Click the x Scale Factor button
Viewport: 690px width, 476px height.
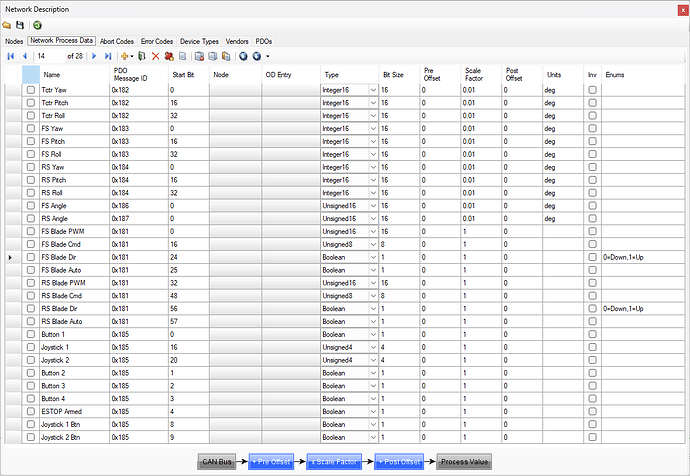click(x=334, y=461)
